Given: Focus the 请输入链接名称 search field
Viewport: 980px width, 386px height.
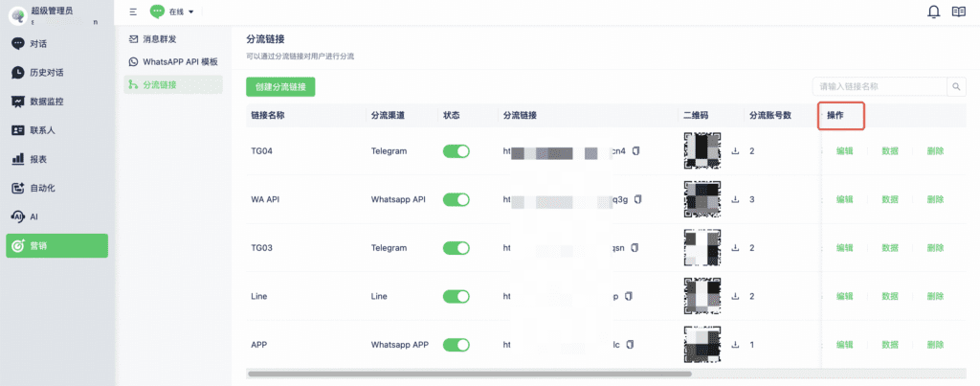Looking at the screenshot, I should click(x=879, y=86).
